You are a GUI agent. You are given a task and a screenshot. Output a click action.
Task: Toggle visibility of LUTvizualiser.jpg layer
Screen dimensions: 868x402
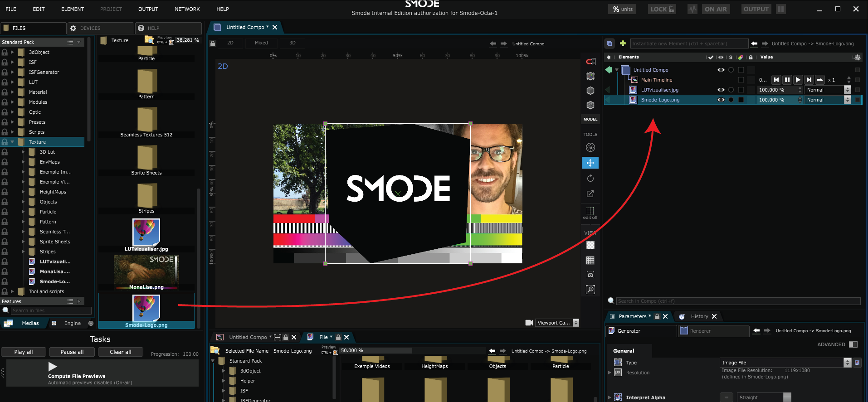click(721, 90)
